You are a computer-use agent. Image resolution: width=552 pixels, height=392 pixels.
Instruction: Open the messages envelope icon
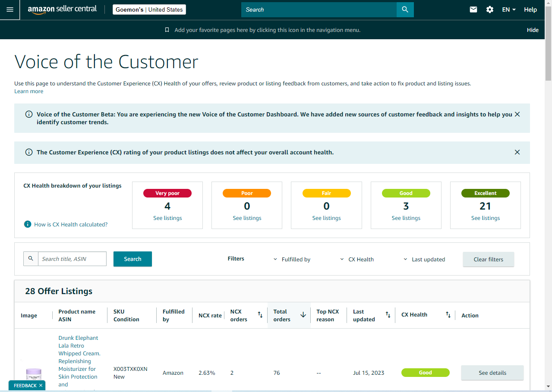pos(473,9)
